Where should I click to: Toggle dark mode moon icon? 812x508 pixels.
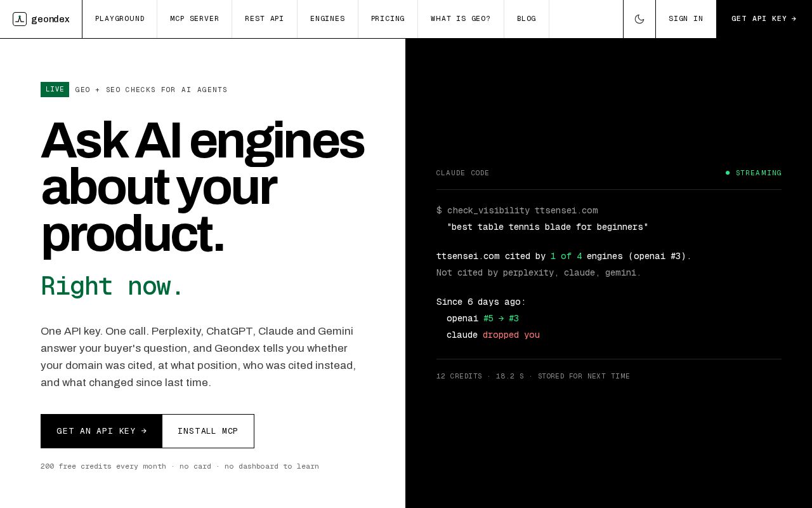(x=639, y=19)
